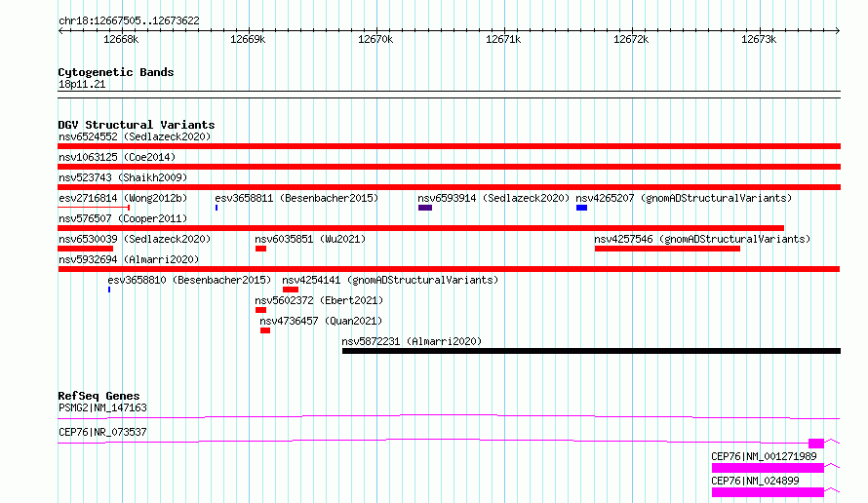Select the 18p11.21 band label
868x503 pixels.
click(82, 84)
